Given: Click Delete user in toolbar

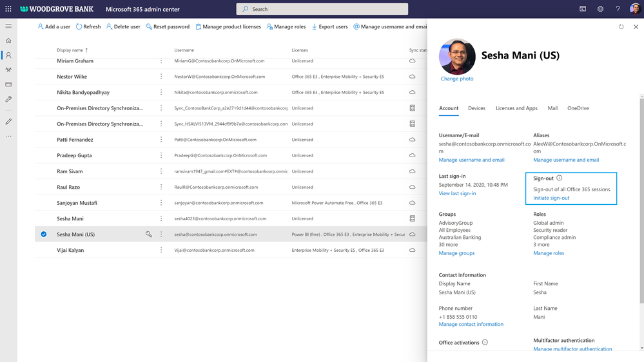Looking at the screenshot, I should coord(123,26).
